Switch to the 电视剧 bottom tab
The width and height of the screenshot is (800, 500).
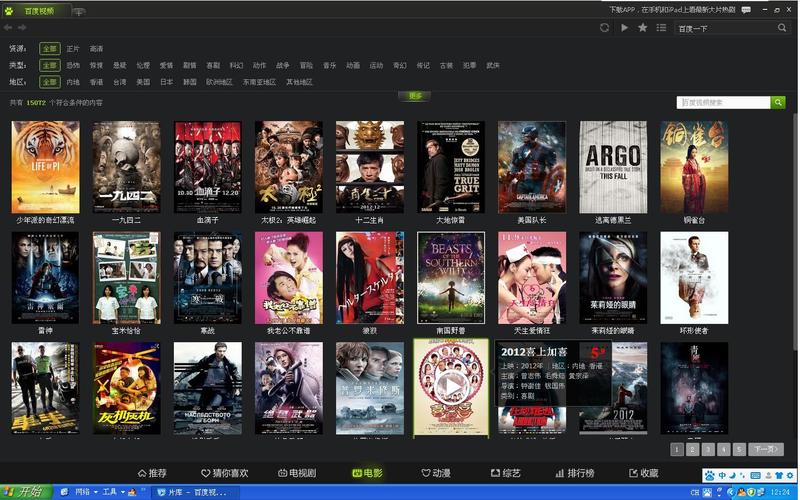(297, 473)
